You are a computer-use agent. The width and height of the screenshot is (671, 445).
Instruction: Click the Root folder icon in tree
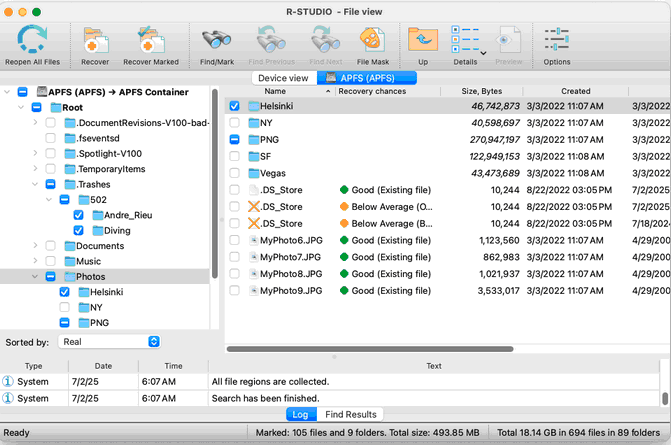(x=56, y=107)
